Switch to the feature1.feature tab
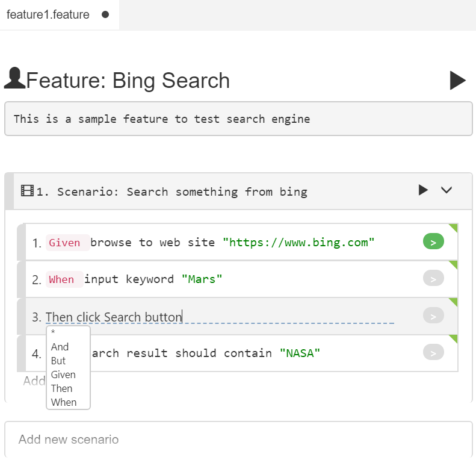Image resolution: width=476 pixels, height=463 pixels. [48, 14]
